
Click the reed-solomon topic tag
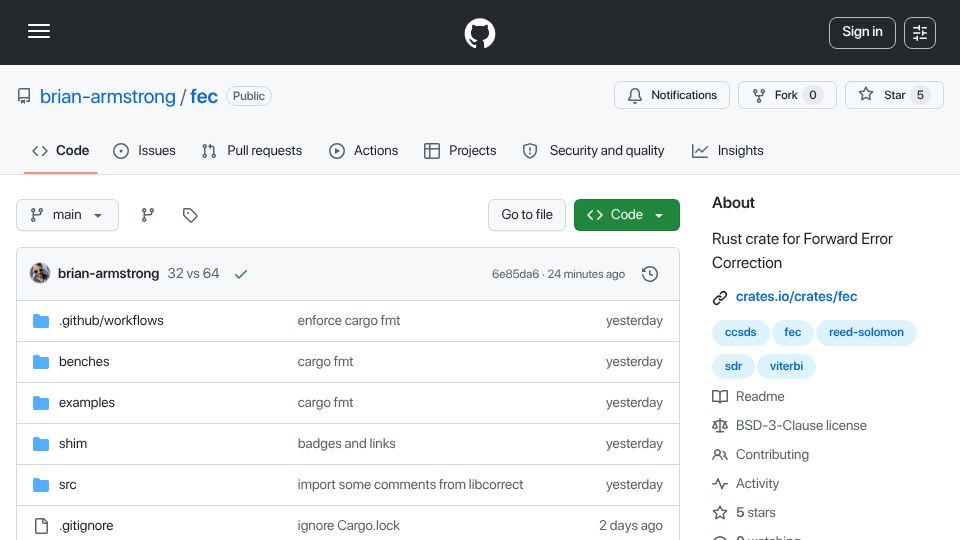pyautogui.click(x=866, y=332)
